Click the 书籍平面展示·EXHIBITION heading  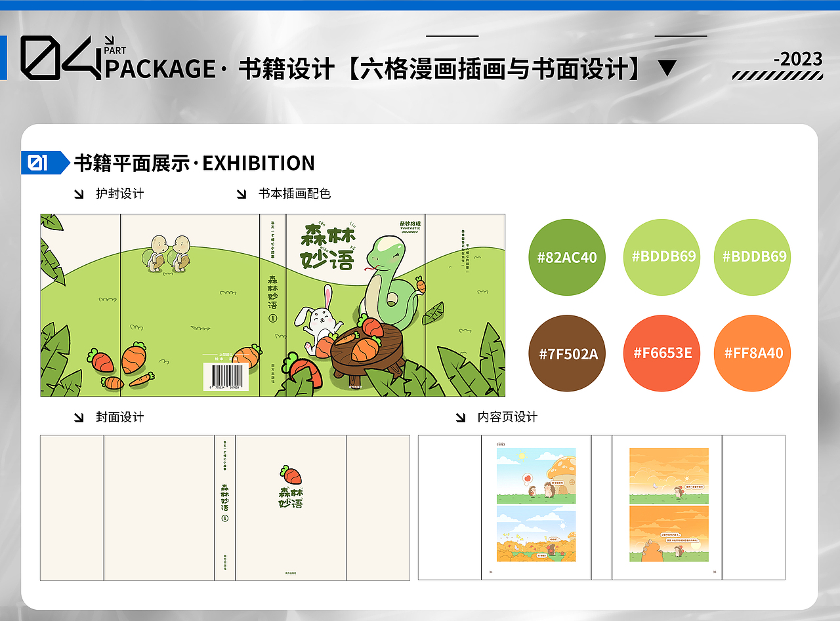tap(194, 163)
